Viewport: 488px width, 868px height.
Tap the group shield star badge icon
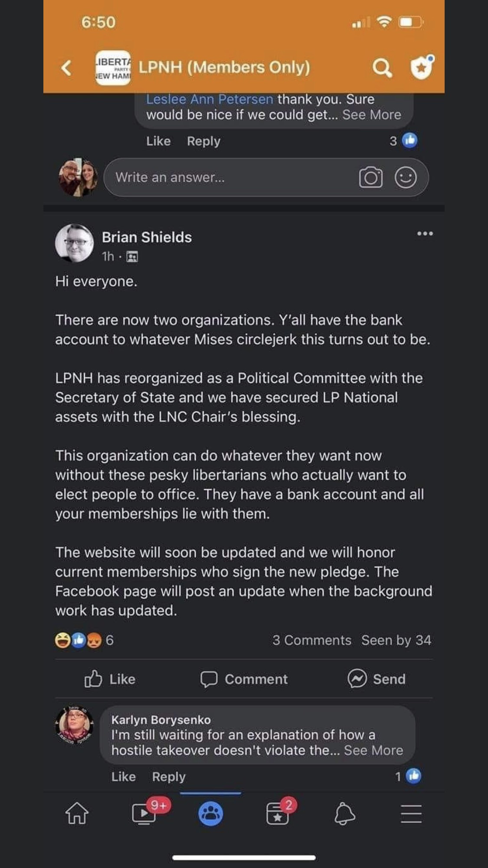tap(422, 67)
